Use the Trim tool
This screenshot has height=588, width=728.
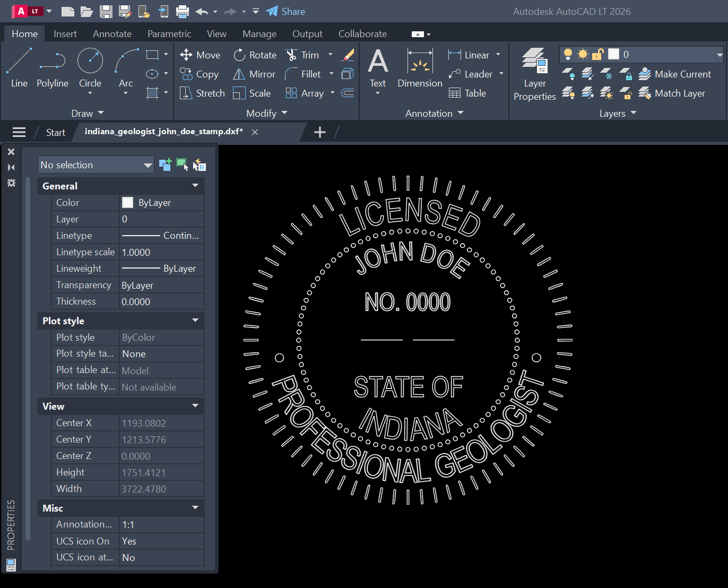coord(302,55)
